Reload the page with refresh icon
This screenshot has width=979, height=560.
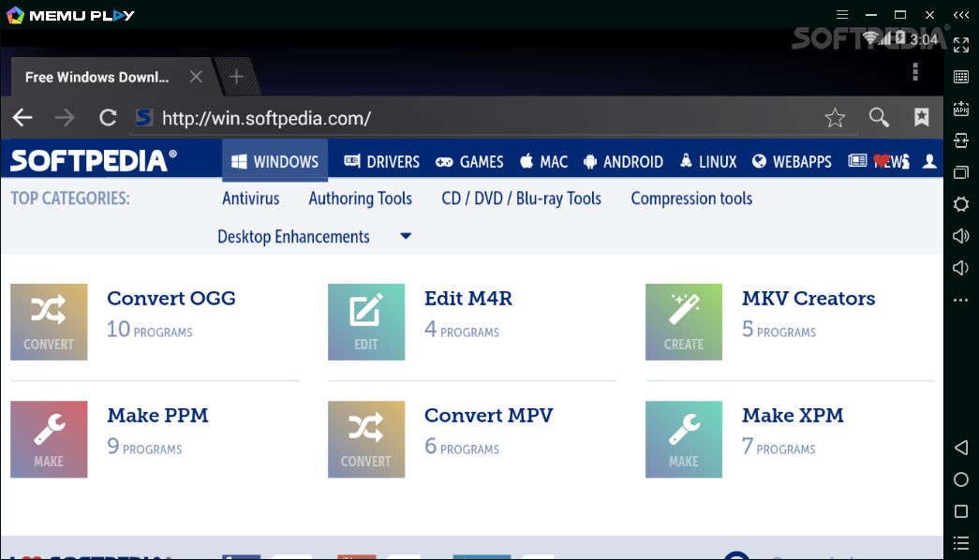108,117
